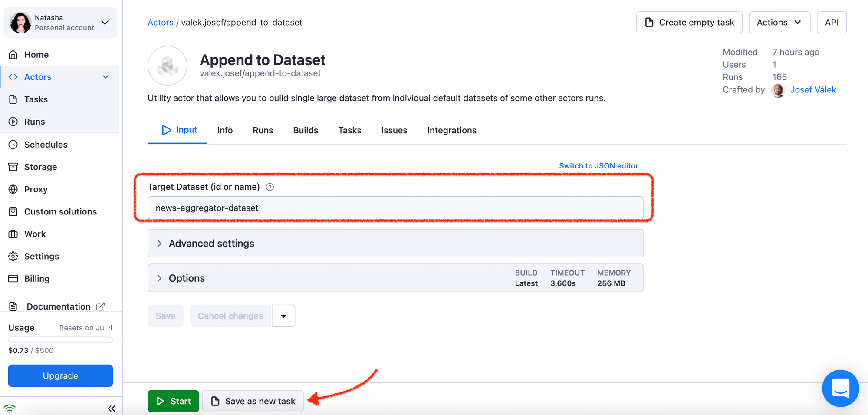
Task: Open the chat support widget
Action: (x=840, y=389)
